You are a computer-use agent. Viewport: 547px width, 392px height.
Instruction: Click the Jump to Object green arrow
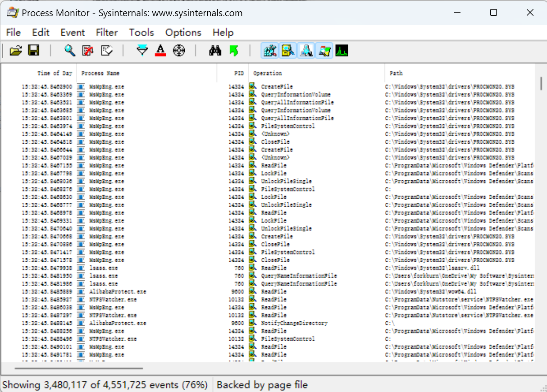tap(233, 50)
